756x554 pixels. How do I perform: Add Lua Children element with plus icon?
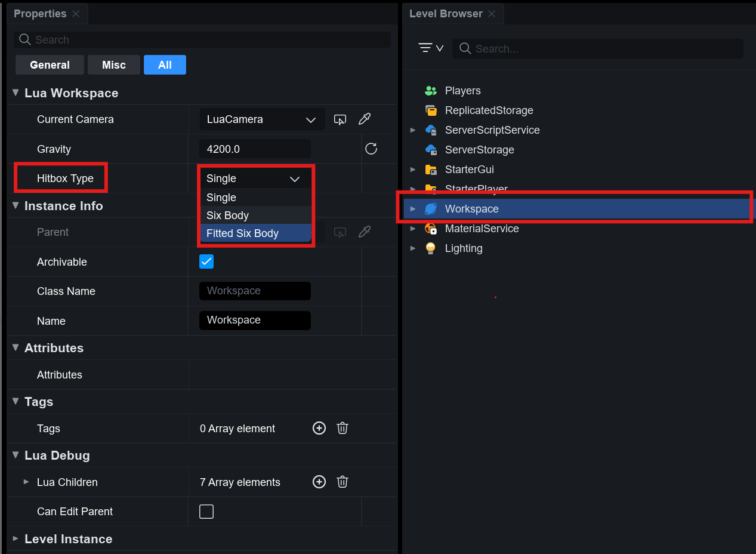[x=319, y=482]
